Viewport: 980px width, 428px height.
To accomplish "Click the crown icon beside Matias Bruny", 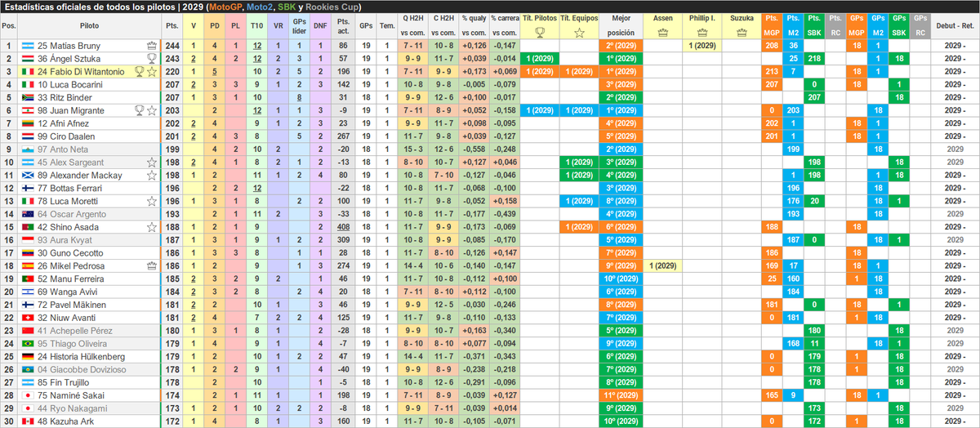I will pos(152,46).
